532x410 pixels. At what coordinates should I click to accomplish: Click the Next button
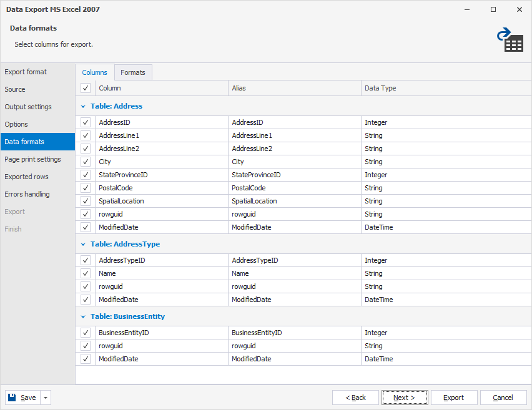tap(405, 398)
